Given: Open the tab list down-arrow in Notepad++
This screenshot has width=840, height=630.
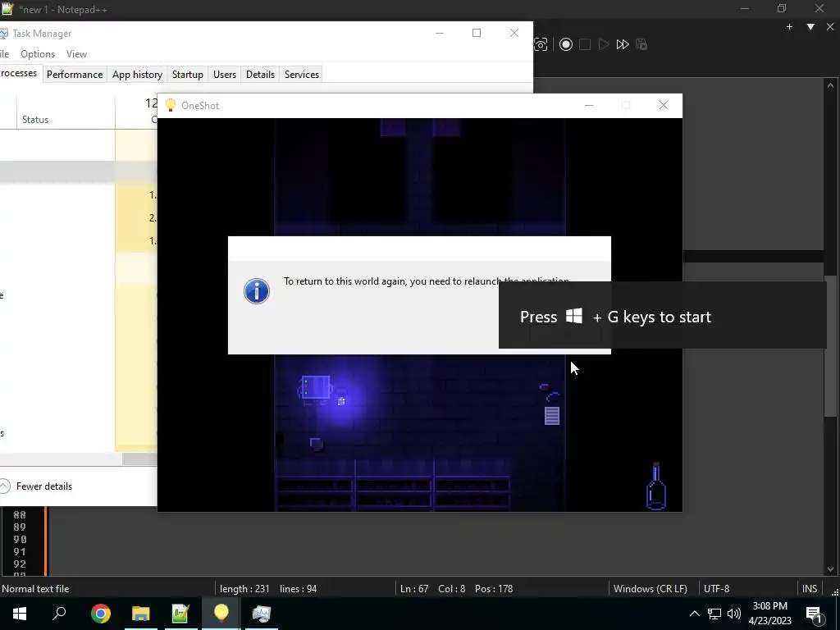Looking at the screenshot, I should point(810,27).
